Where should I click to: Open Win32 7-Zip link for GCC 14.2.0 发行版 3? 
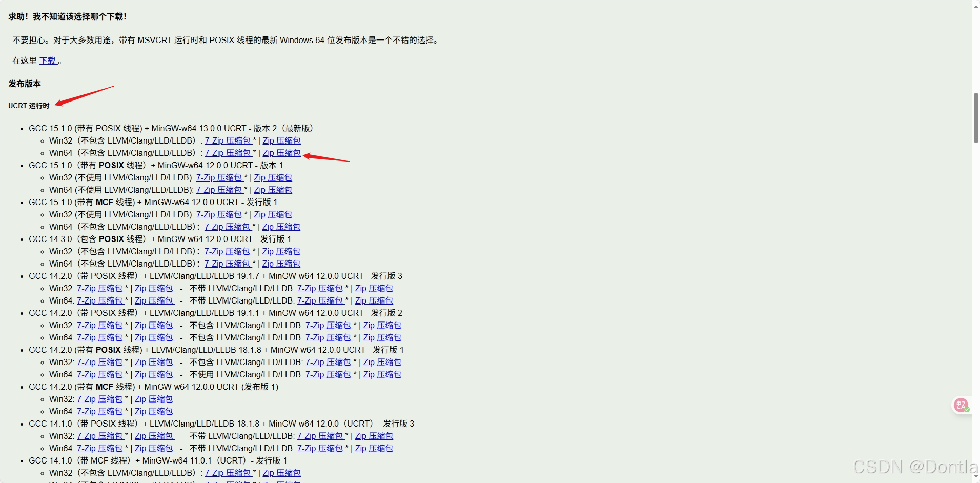pyautogui.click(x=100, y=288)
